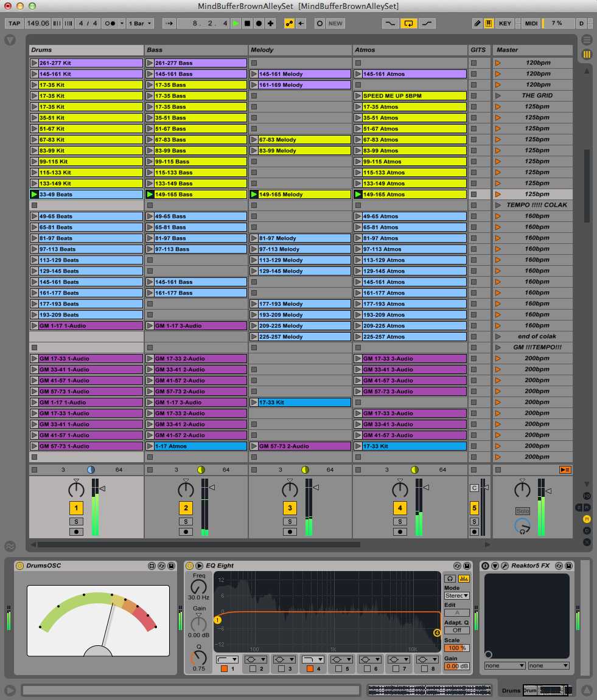Arm the Melody track for recording

coord(290,532)
